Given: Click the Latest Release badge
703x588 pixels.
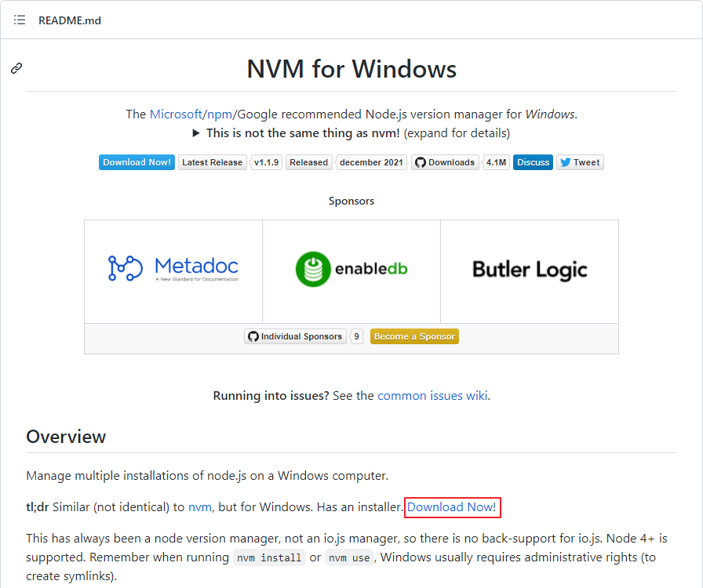Looking at the screenshot, I should pyautogui.click(x=212, y=162).
